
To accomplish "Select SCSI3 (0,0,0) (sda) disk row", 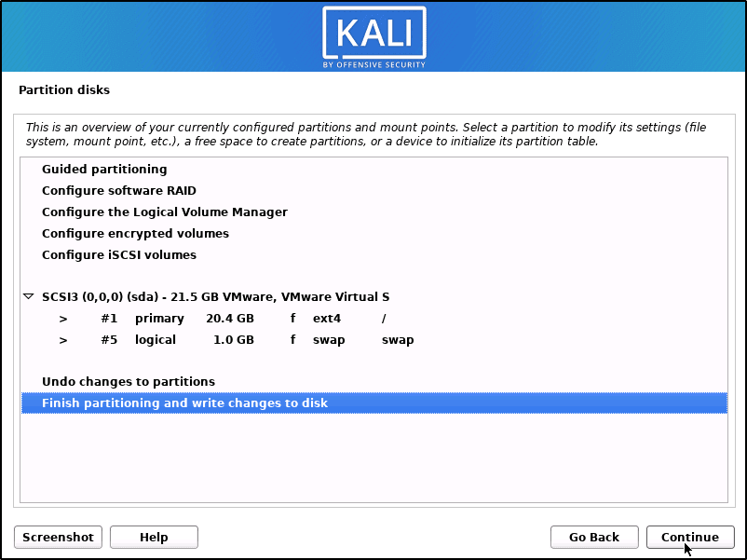I will coord(374,297).
